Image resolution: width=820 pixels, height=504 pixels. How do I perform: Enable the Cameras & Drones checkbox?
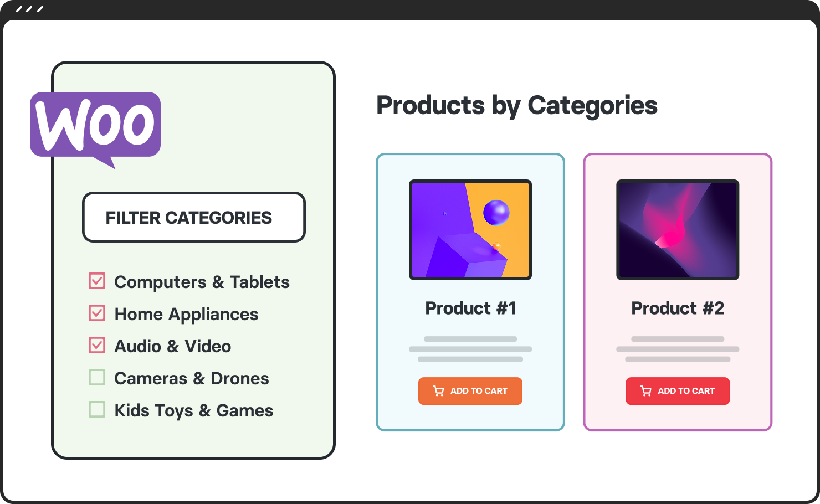click(97, 378)
